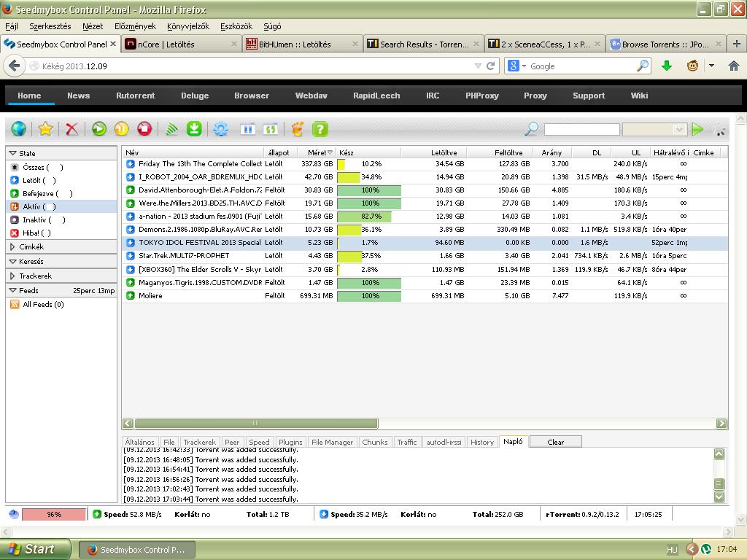Click the uTorrent tray icon in taskbar
Image resolution: width=747 pixels, height=560 pixels.
[706, 549]
